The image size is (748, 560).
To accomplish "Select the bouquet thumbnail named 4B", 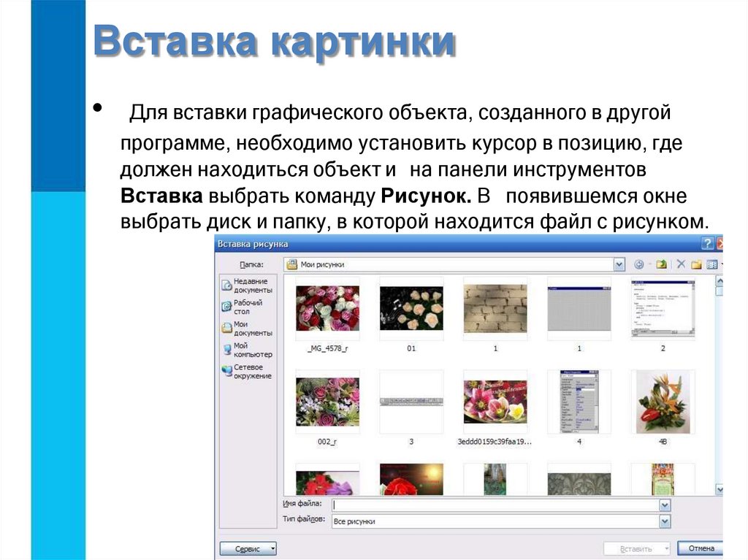I will (663, 402).
